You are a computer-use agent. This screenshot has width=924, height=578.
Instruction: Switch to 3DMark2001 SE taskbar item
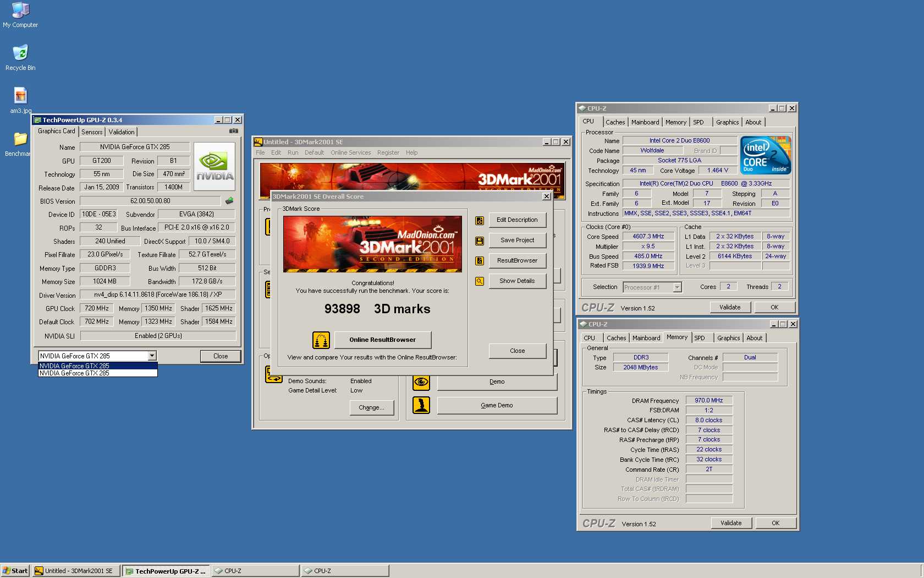tap(76, 571)
